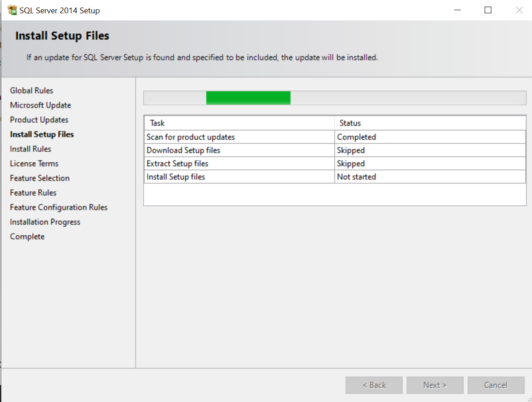Click the Status column header
This screenshot has width=532, height=402.
[430, 123]
